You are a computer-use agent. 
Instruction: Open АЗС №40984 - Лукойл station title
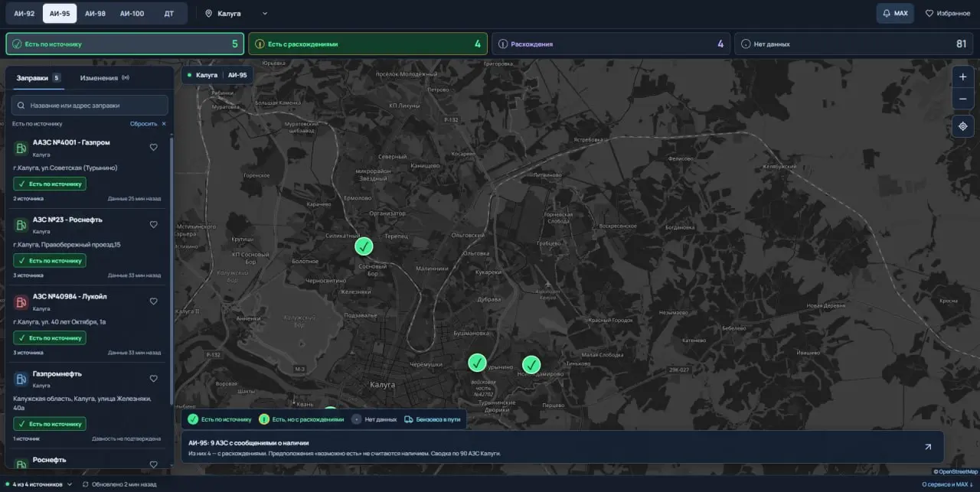(70, 297)
